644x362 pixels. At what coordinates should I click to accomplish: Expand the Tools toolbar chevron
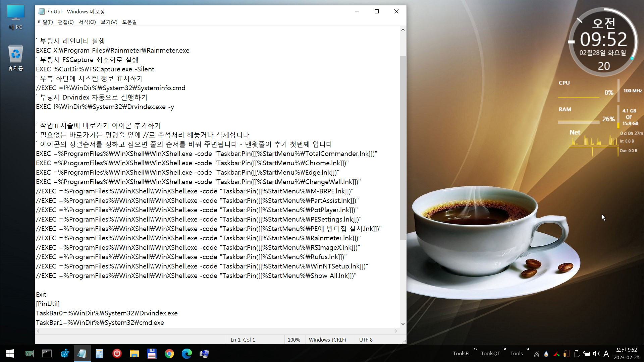click(x=528, y=349)
